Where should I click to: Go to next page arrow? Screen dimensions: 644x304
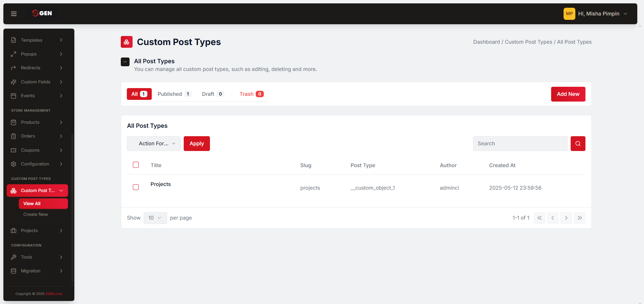coord(566,218)
